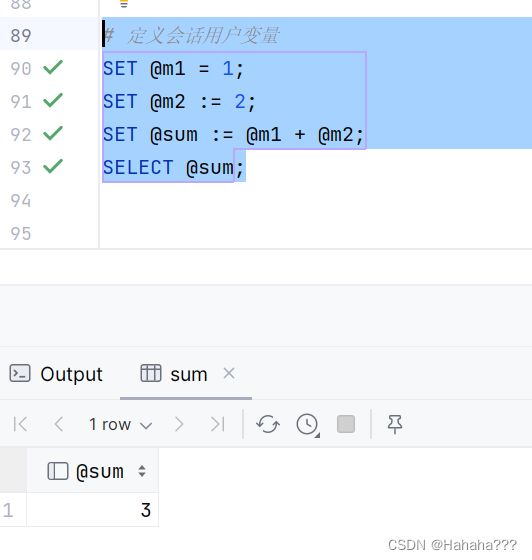Click the green checkmark on line 90

pos(53,67)
